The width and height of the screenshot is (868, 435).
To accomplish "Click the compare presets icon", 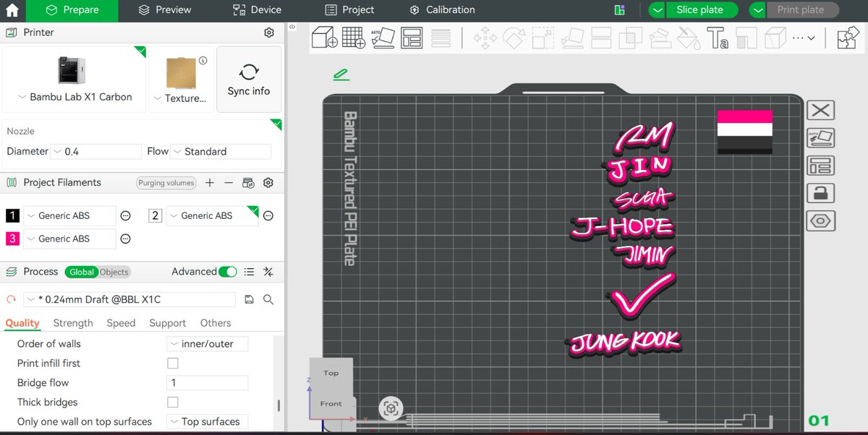I will coord(268,272).
